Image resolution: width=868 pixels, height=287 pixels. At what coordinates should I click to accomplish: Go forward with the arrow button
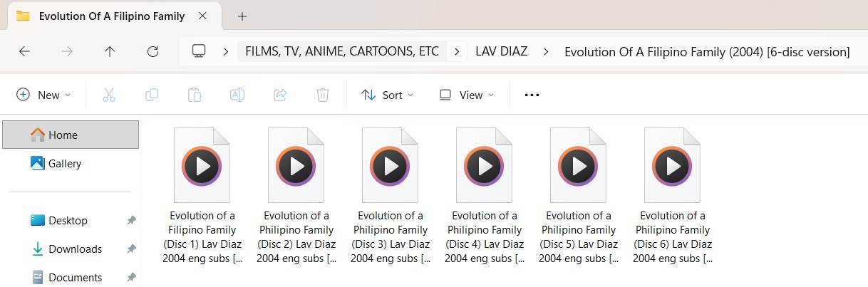pyautogui.click(x=67, y=51)
